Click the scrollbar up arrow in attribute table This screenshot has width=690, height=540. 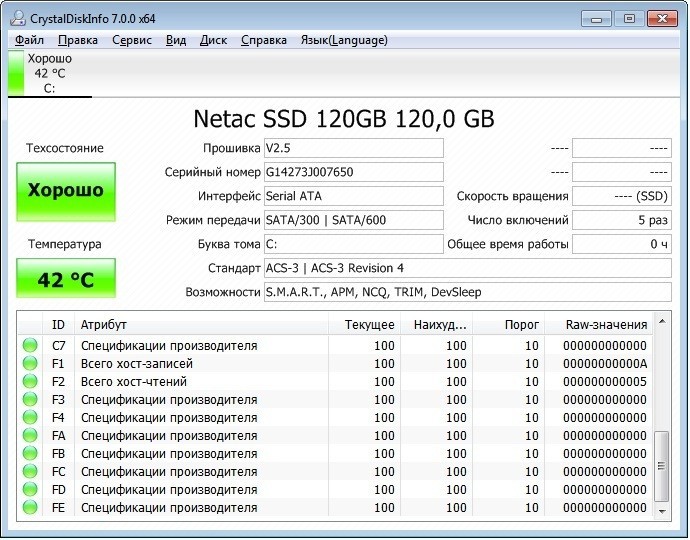point(662,322)
